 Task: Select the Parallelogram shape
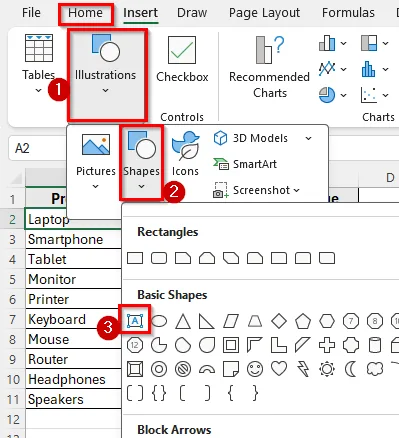point(231,321)
